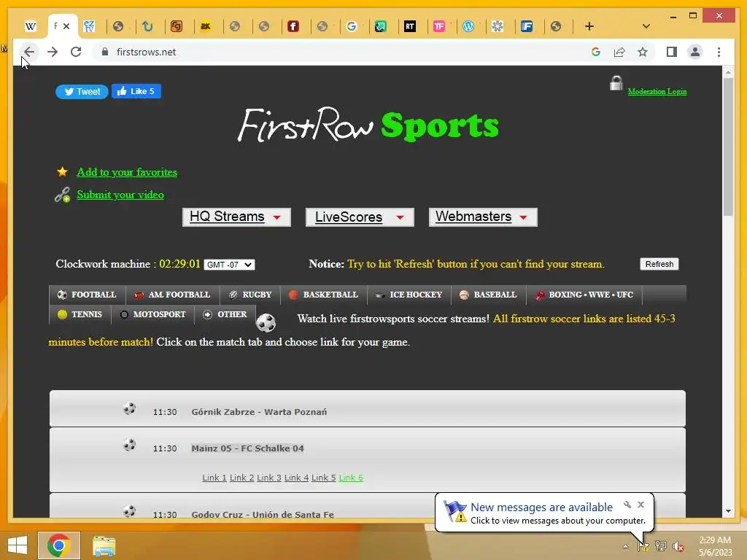The width and height of the screenshot is (747, 560).
Task: Select Boxing WWE UFC category
Action: click(584, 295)
